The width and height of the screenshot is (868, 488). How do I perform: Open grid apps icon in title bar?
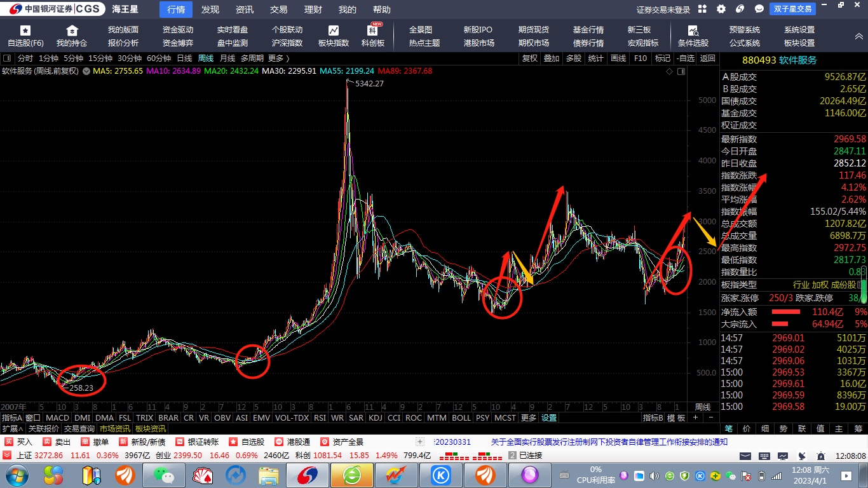[x=702, y=9]
